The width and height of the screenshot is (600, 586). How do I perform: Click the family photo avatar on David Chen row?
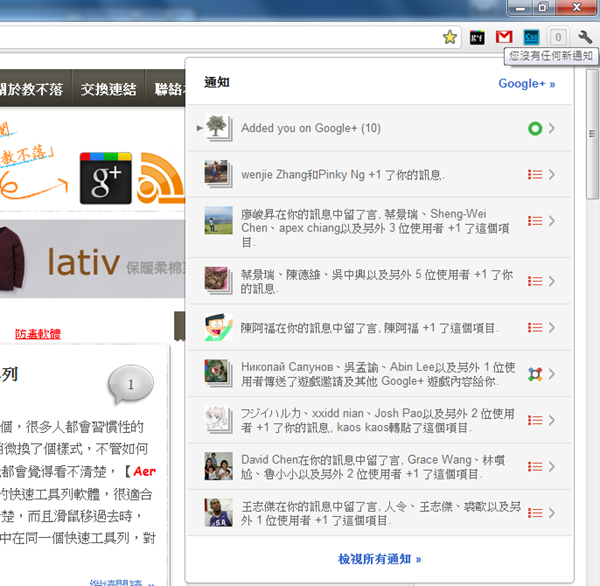point(218,466)
